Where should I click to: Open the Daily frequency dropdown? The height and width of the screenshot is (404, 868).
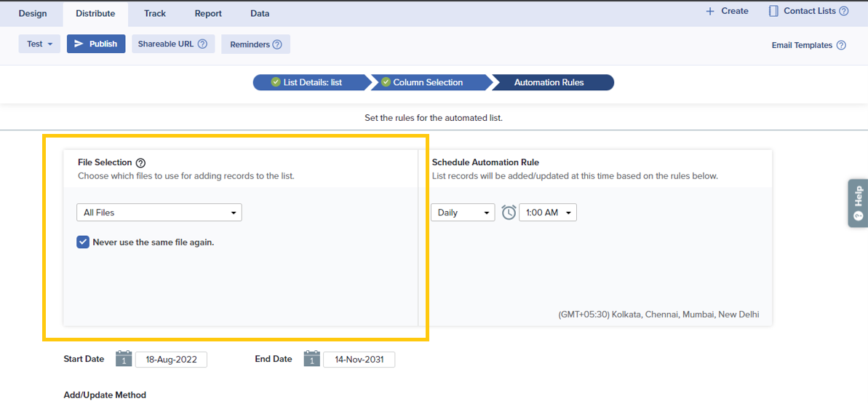[x=463, y=213]
